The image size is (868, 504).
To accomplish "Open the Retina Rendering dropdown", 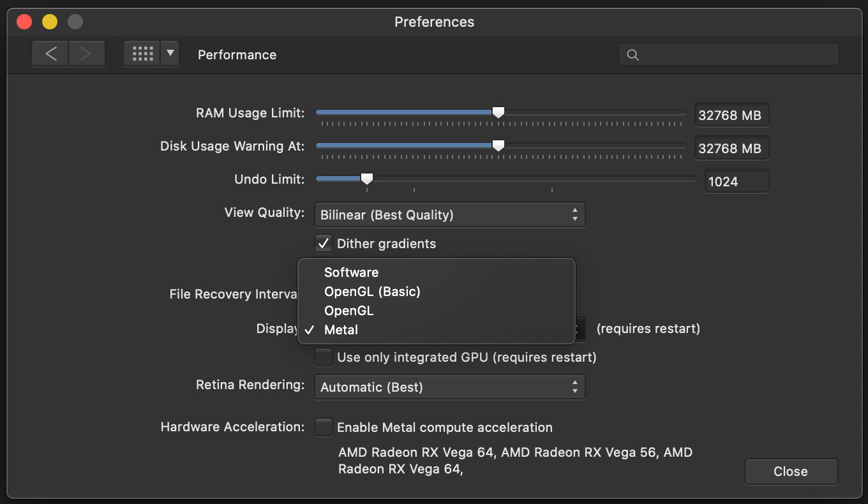I will pyautogui.click(x=449, y=387).
